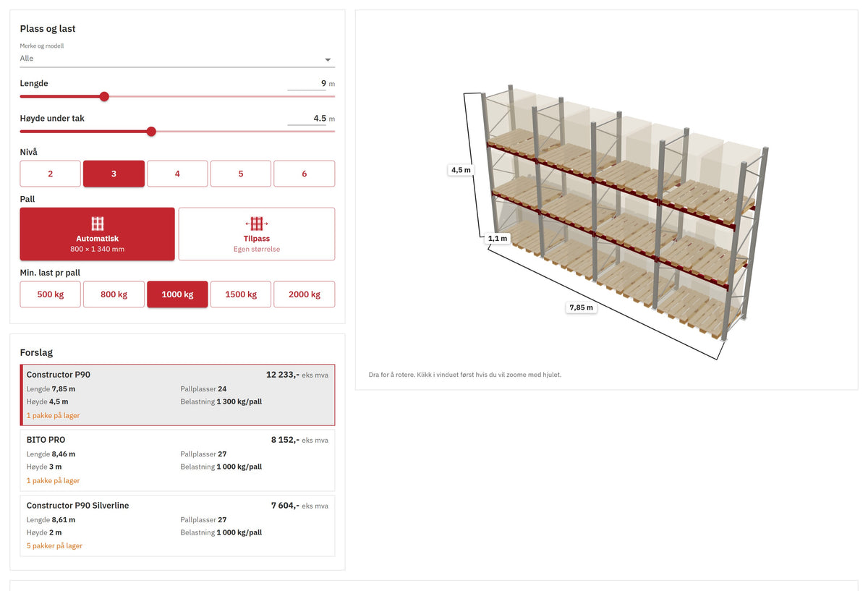Click the 4,5 m height label in preview
The image size is (868, 591).
point(461,170)
